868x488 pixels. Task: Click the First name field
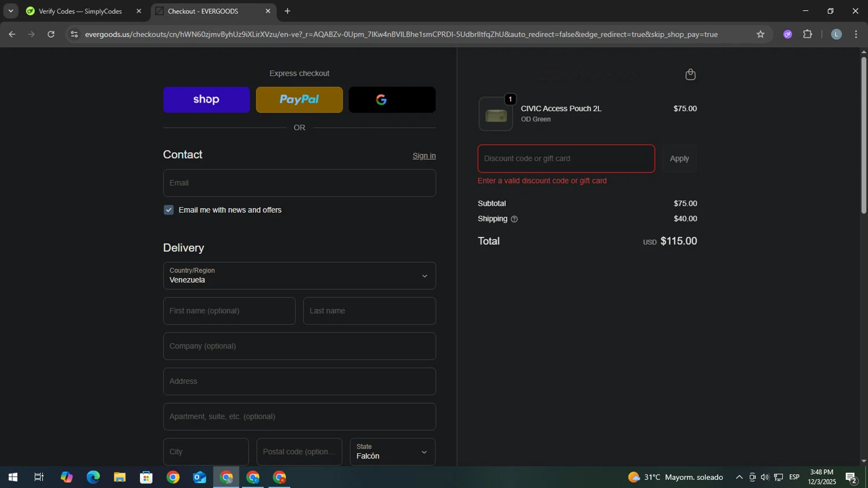tap(229, 311)
